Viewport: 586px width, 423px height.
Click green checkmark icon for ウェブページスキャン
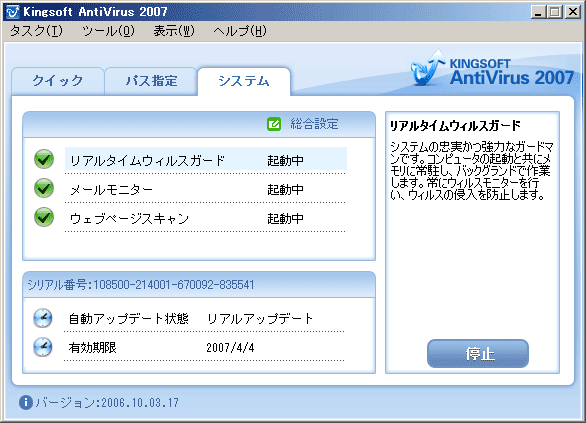pos(44,217)
